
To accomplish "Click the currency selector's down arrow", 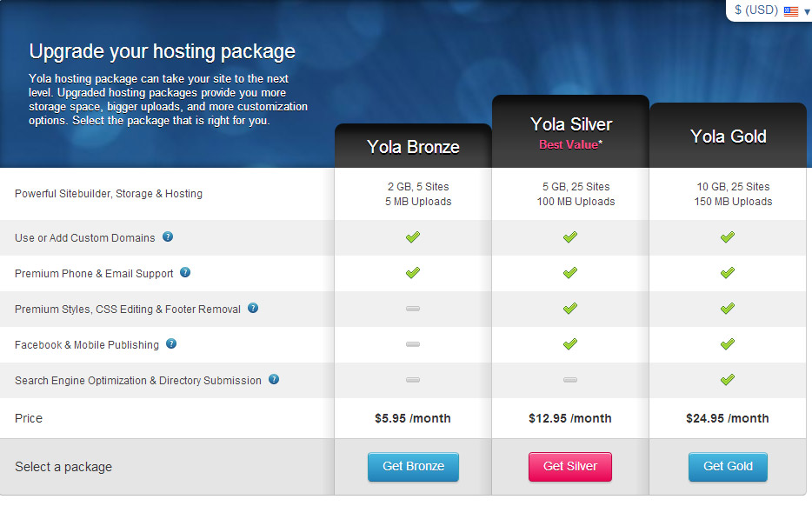I will (806, 12).
